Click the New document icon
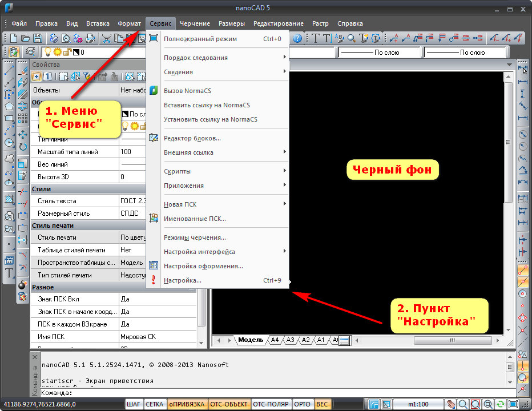This screenshot has width=532, height=411. coord(14,38)
